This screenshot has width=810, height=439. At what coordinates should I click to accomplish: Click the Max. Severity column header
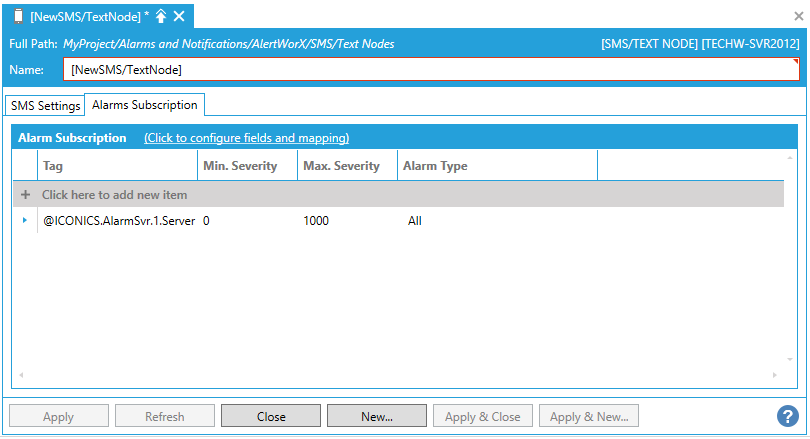coord(347,166)
